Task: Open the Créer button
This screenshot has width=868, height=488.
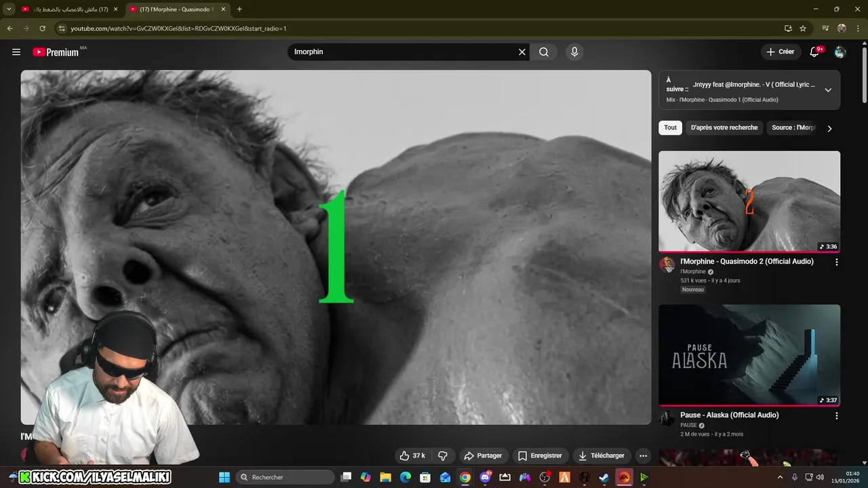Action: point(781,52)
